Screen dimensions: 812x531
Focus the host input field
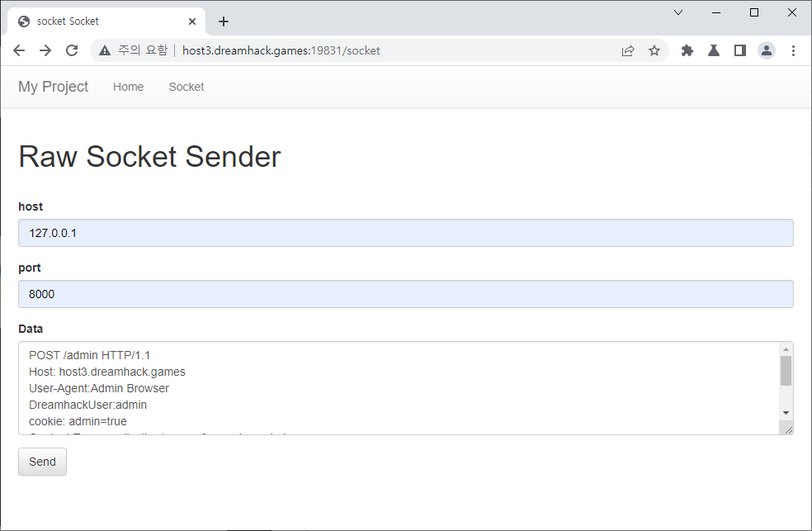pos(406,233)
